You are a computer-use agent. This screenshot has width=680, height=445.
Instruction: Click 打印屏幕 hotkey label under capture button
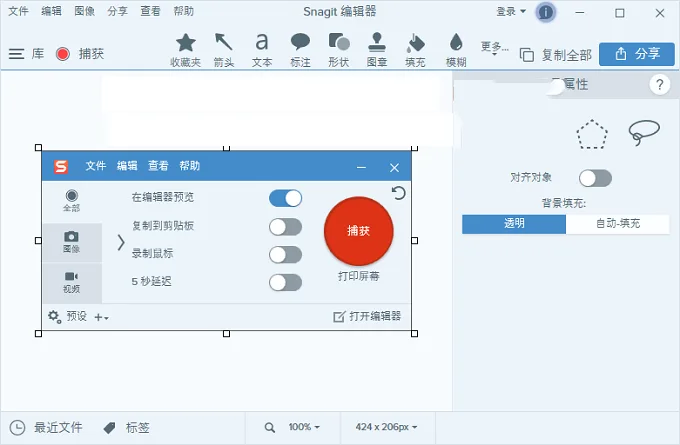tap(359, 276)
